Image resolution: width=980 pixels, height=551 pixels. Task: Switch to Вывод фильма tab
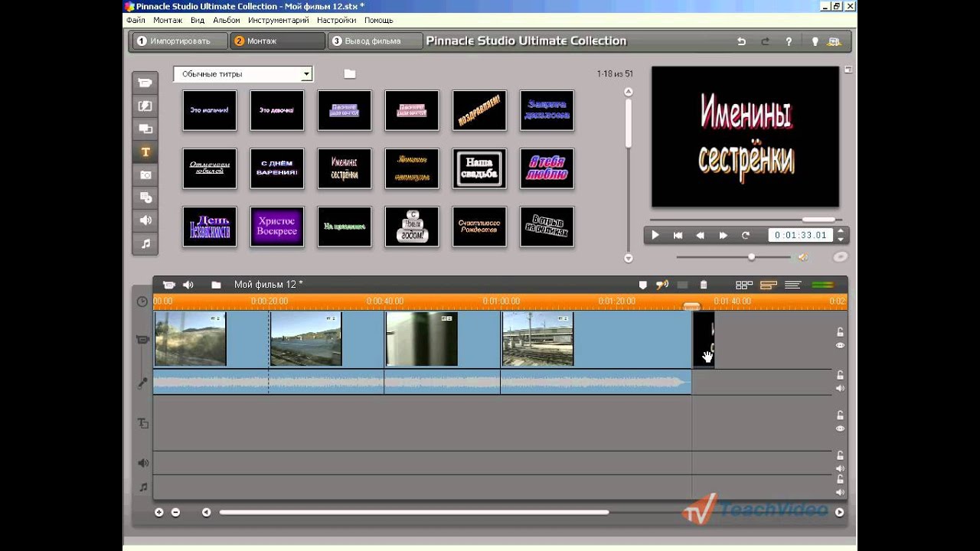(375, 41)
